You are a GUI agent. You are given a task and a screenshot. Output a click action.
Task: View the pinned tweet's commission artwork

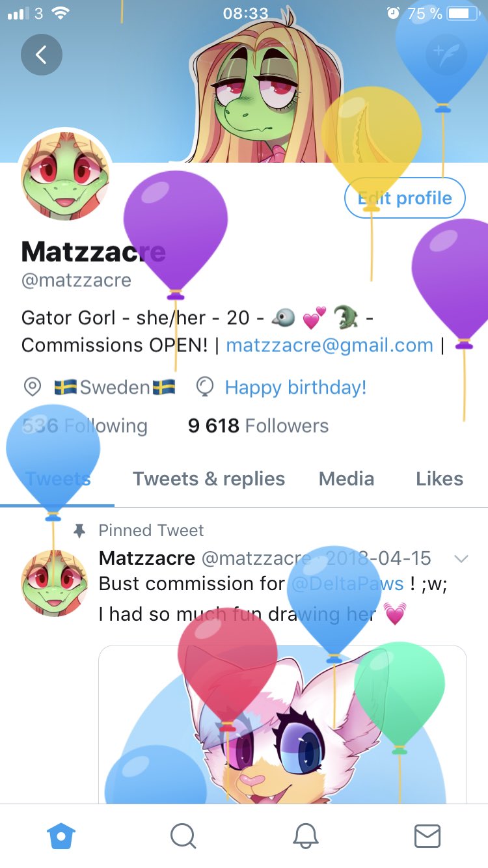(x=282, y=724)
